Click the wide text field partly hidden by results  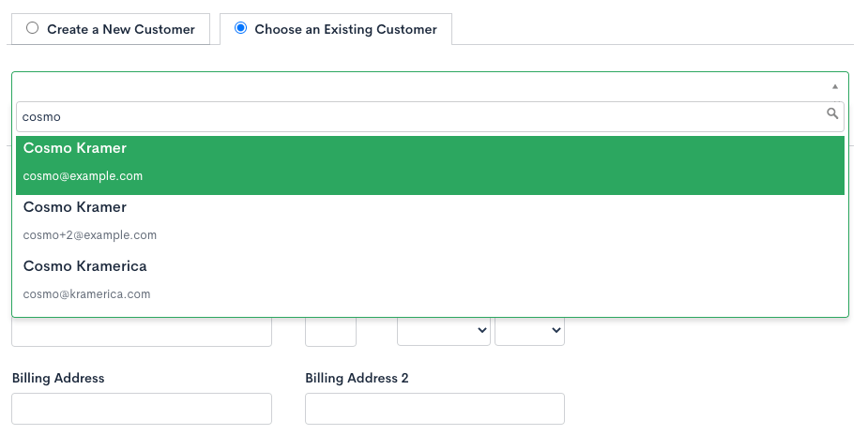[x=141, y=333]
